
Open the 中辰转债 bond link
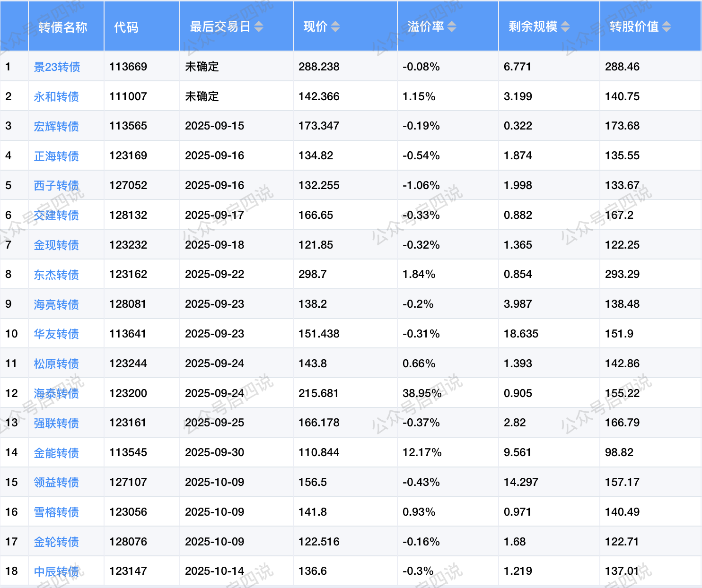[x=56, y=571]
